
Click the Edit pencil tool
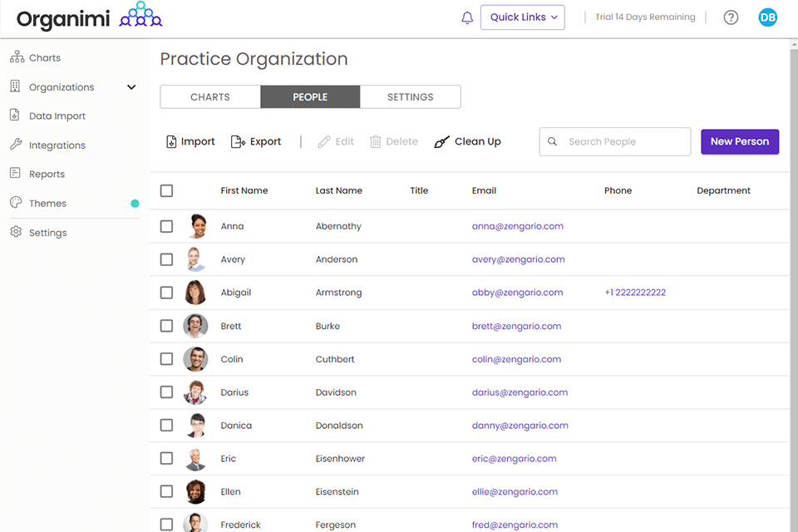(336, 141)
